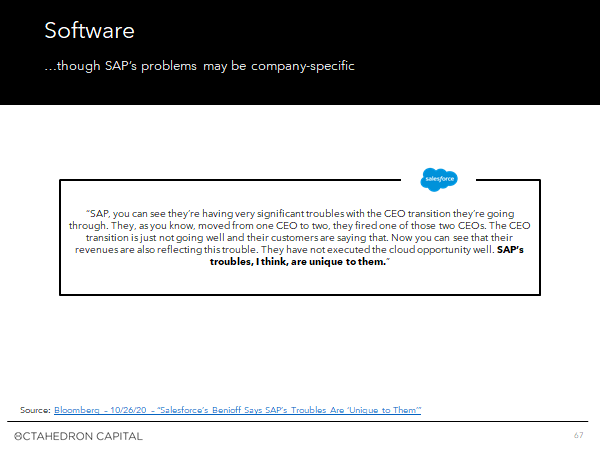Screen dimensions: 600x450
Task: Click the Salesforce cloud logo
Action: pos(439,179)
